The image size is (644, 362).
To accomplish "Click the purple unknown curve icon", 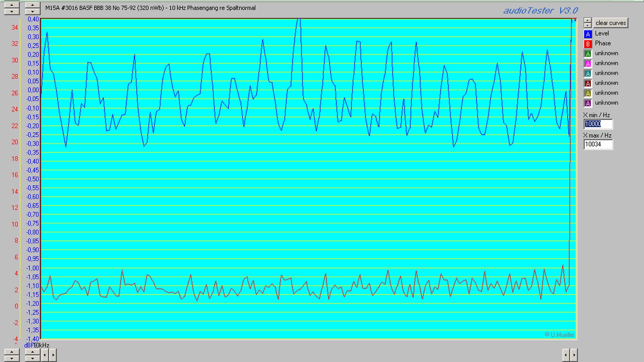I will coord(588,103).
